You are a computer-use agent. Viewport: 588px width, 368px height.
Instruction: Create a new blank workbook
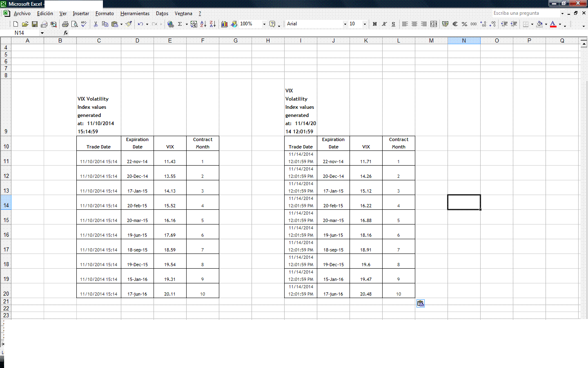coord(16,24)
